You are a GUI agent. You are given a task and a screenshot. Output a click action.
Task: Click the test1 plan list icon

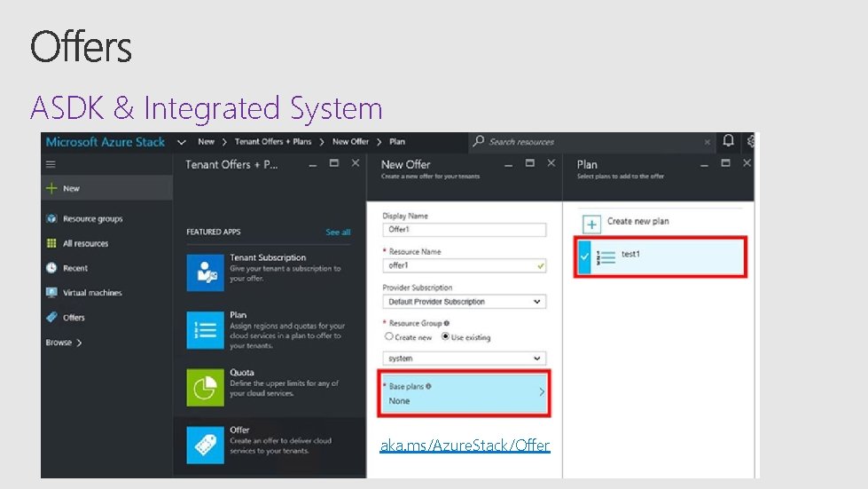(x=606, y=257)
